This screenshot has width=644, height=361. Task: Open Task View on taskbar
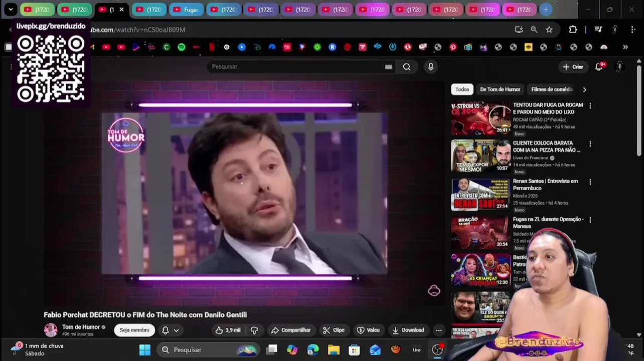click(x=272, y=349)
